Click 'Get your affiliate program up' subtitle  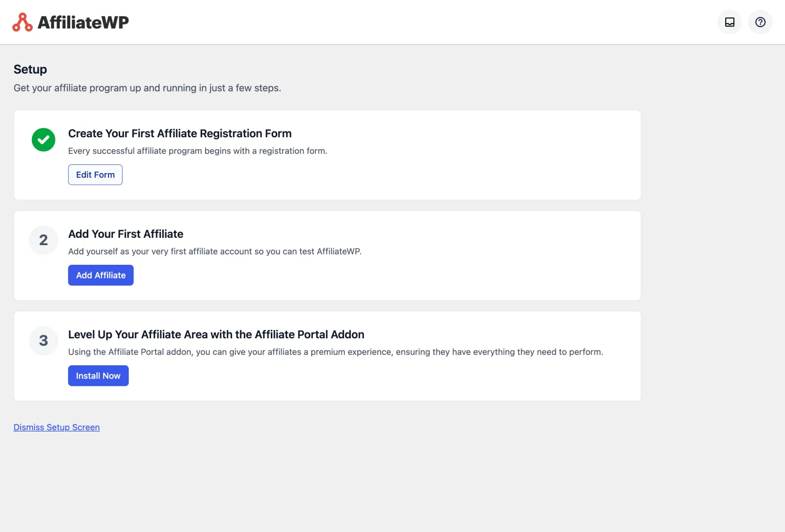coord(147,88)
